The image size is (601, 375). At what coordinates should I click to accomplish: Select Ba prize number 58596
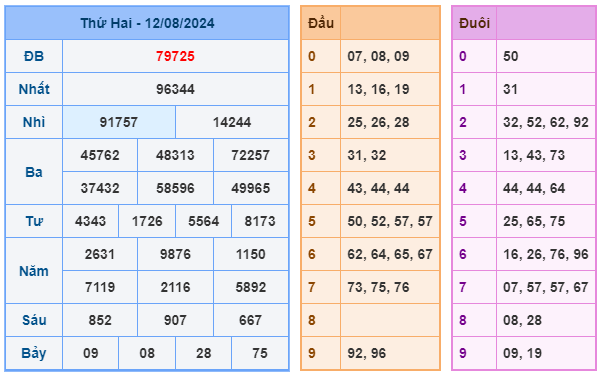tap(175, 188)
